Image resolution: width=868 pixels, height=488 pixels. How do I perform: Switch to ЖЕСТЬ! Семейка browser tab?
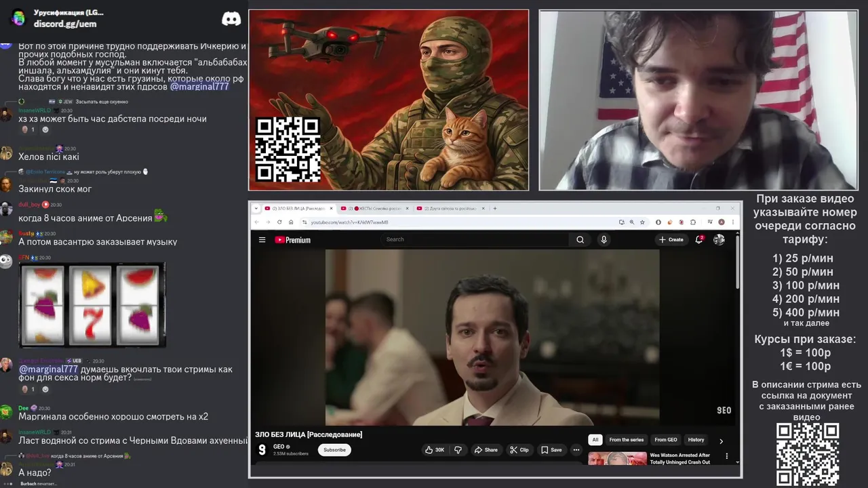tap(375, 208)
